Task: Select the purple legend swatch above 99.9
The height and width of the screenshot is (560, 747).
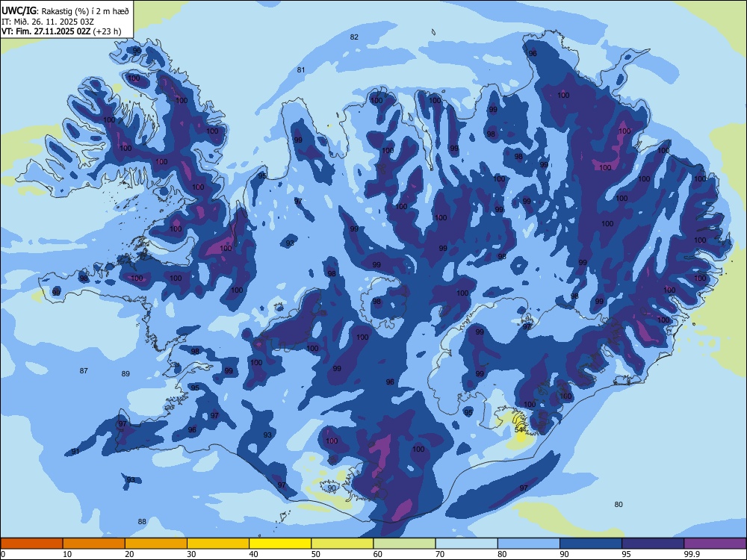Action: coord(715,544)
